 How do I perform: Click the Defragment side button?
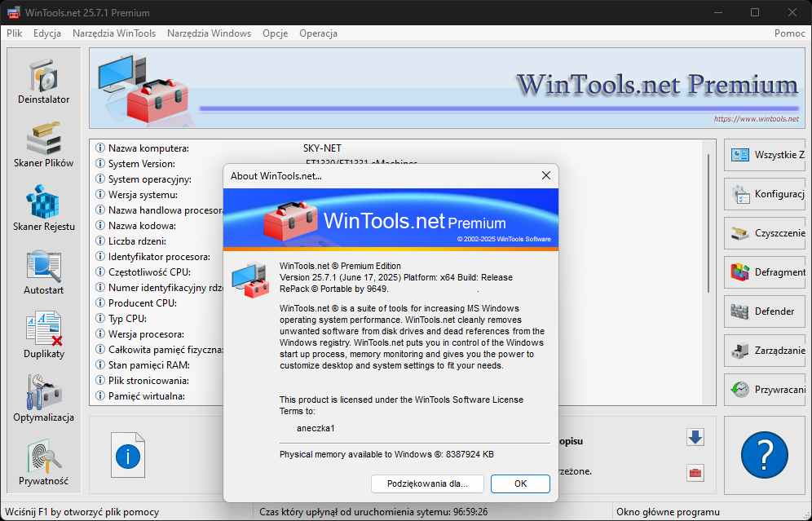coord(765,272)
